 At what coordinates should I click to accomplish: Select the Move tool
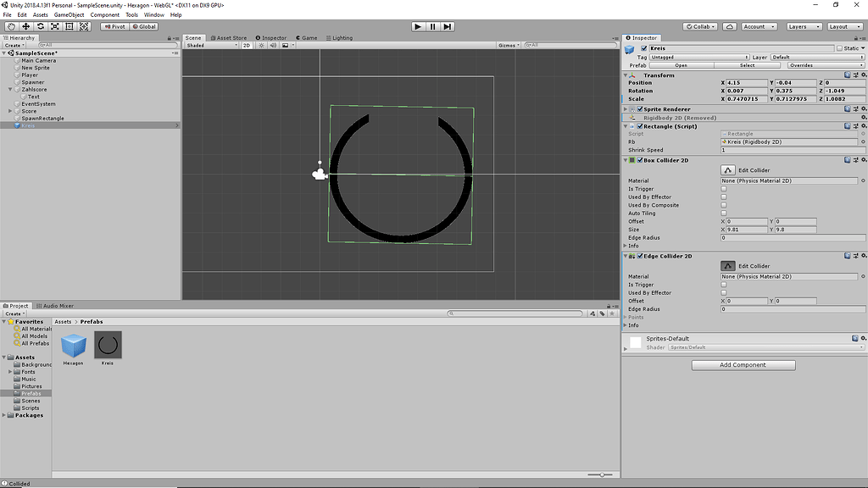(x=26, y=26)
